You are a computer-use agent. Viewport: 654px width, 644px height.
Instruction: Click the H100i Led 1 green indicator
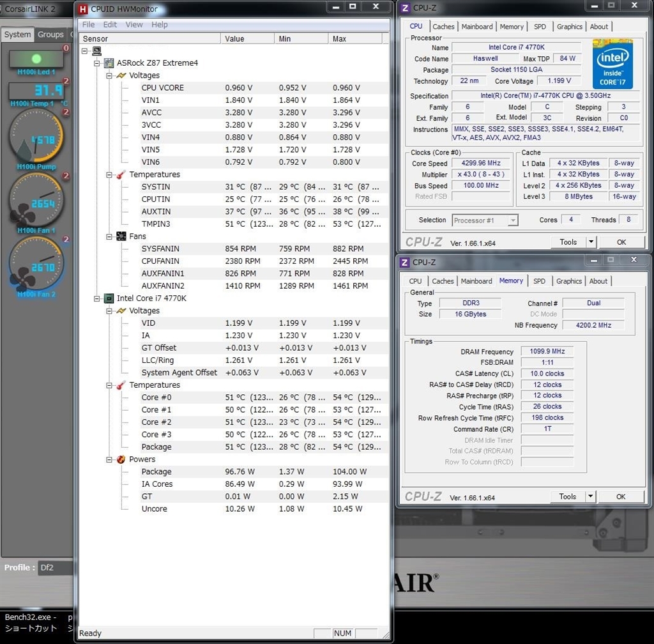pos(36,59)
